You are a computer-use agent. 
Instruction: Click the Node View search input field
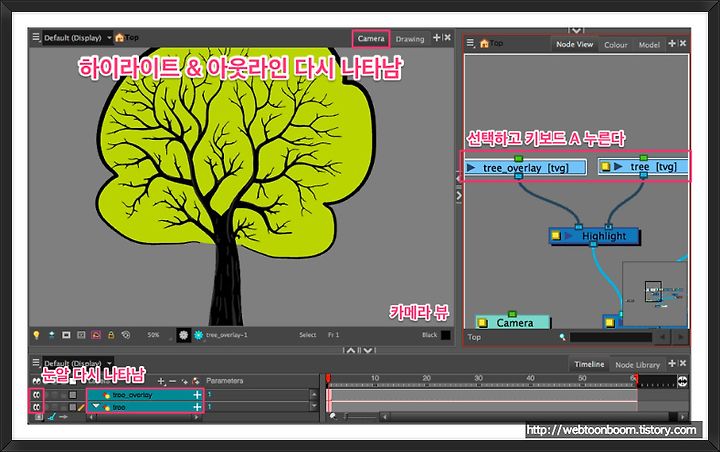[x=611, y=337]
